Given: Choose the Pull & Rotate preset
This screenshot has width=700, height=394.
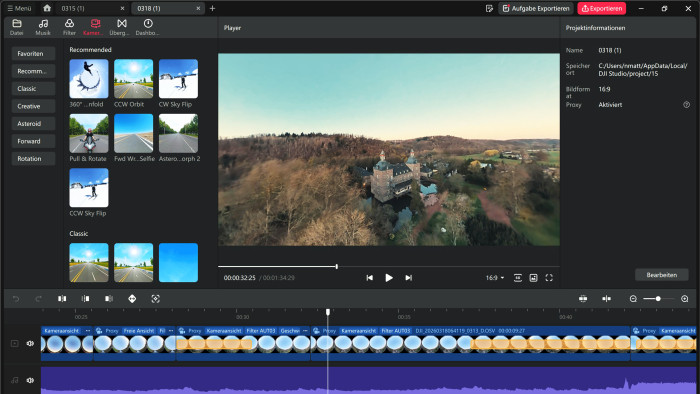Looking at the screenshot, I should coord(89,133).
